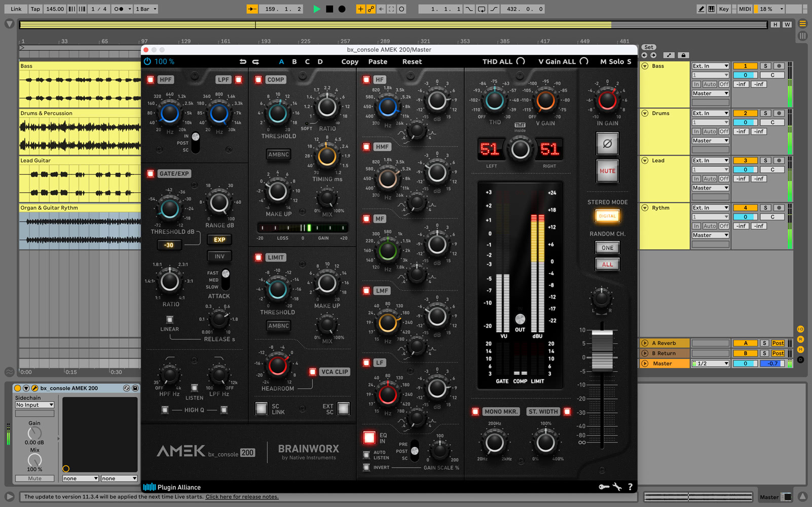Image resolution: width=812 pixels, height=507 pixels.
Task: Collapse the Bass track fold triangle
Action: [x=645, y=66]
